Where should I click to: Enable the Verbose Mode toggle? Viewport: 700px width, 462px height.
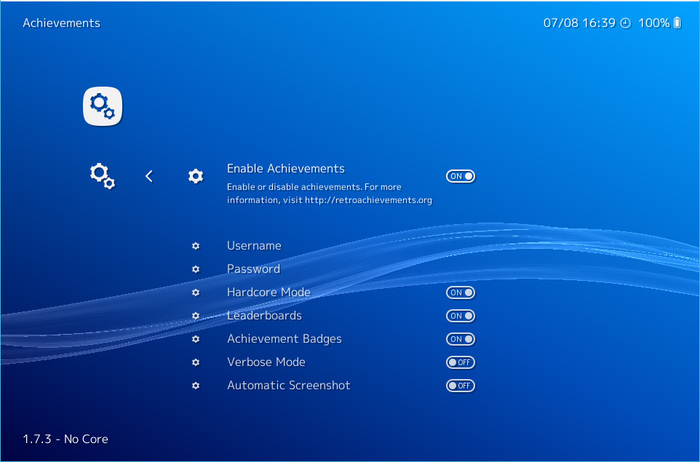click(x=460, y=362)
